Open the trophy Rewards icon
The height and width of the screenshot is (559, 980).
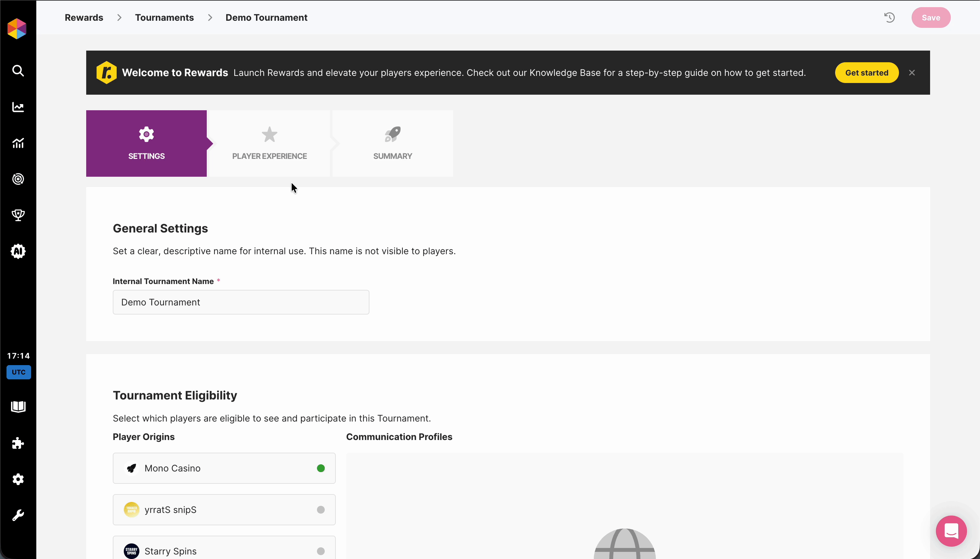click(x=18, y=215)
